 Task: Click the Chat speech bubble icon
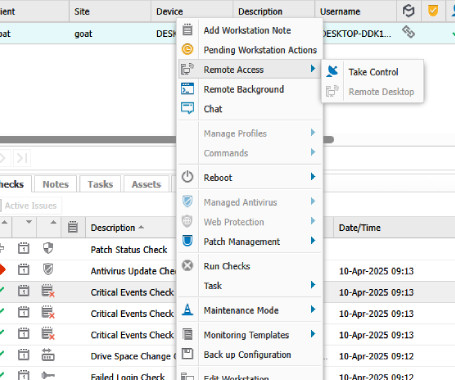187,108
